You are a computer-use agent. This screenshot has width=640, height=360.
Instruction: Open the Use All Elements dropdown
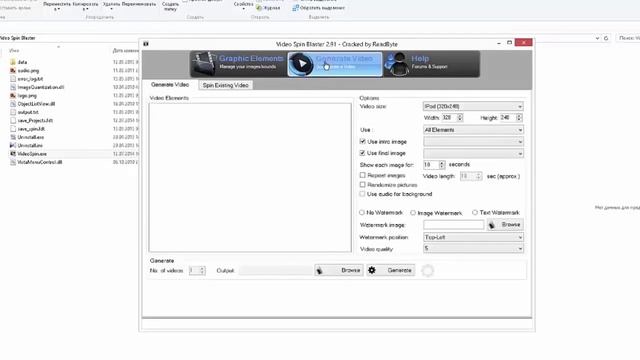click(x=473, y=130)
